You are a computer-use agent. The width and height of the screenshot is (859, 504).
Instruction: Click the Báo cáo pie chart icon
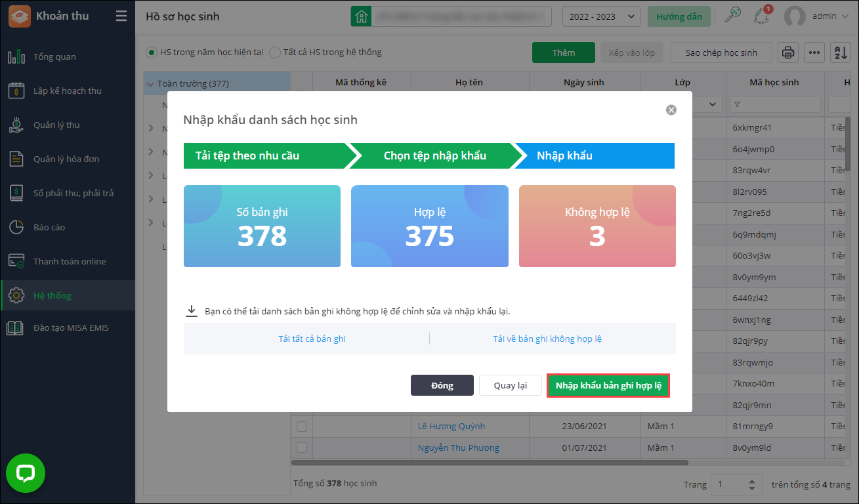pos(16,227)
